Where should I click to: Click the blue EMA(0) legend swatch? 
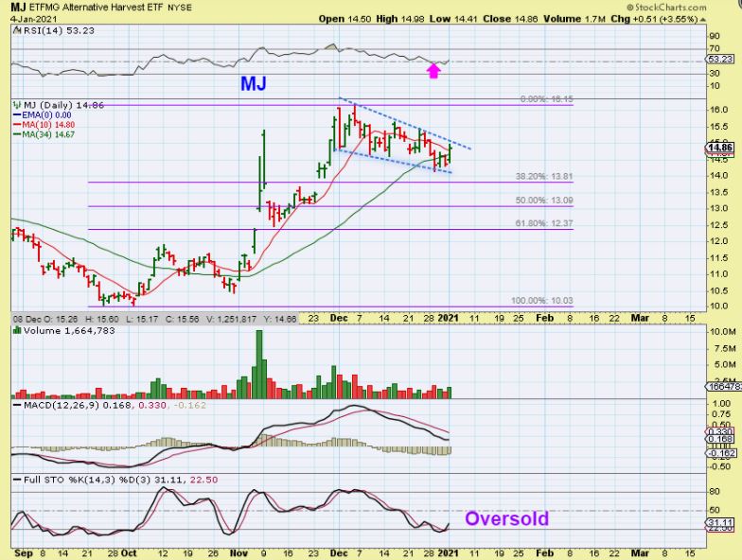coord(17,115)
